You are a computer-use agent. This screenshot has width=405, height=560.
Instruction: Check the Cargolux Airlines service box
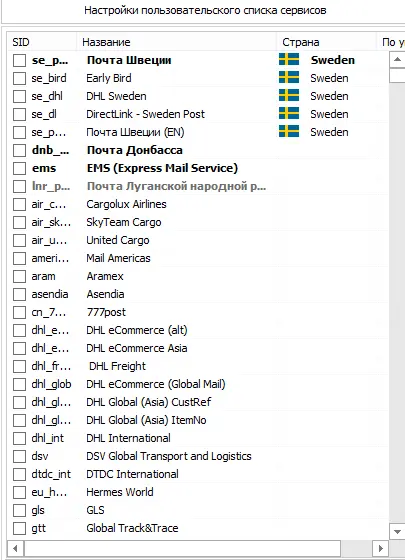tap(19, 204)
